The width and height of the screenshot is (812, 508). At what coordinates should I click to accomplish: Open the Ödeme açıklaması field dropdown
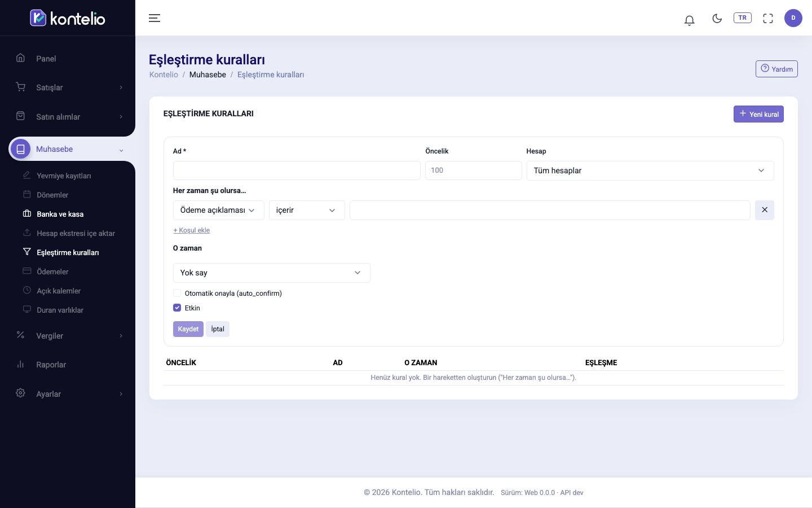pos(218,210)
